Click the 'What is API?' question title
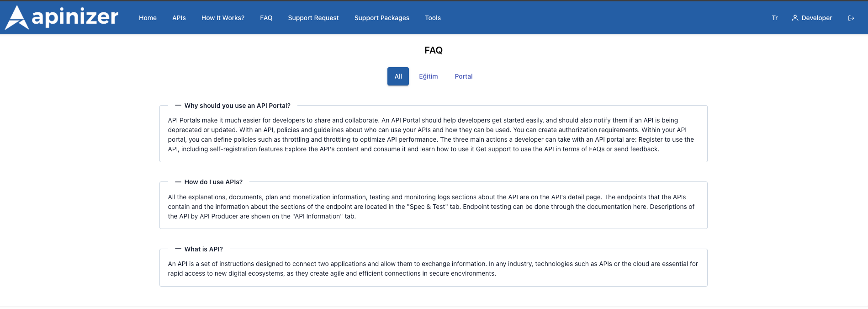Screen dimensions: 868x309 point(203,249)
